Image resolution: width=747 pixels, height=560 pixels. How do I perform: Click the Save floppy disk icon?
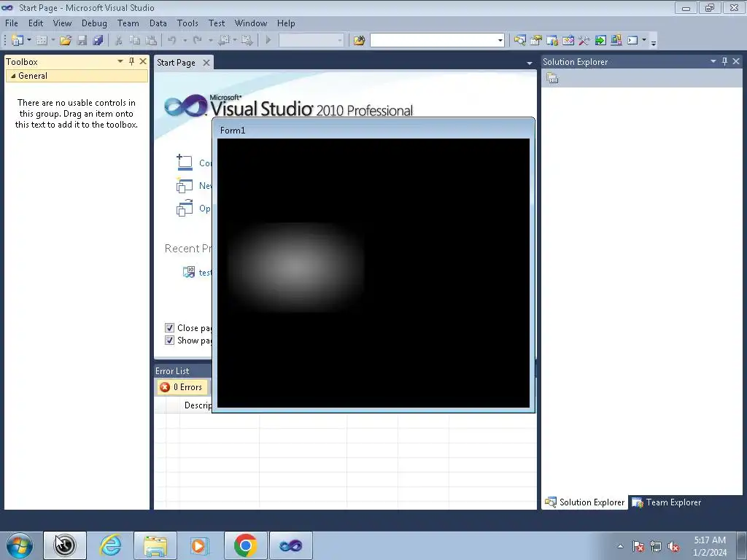click(82, 41)
